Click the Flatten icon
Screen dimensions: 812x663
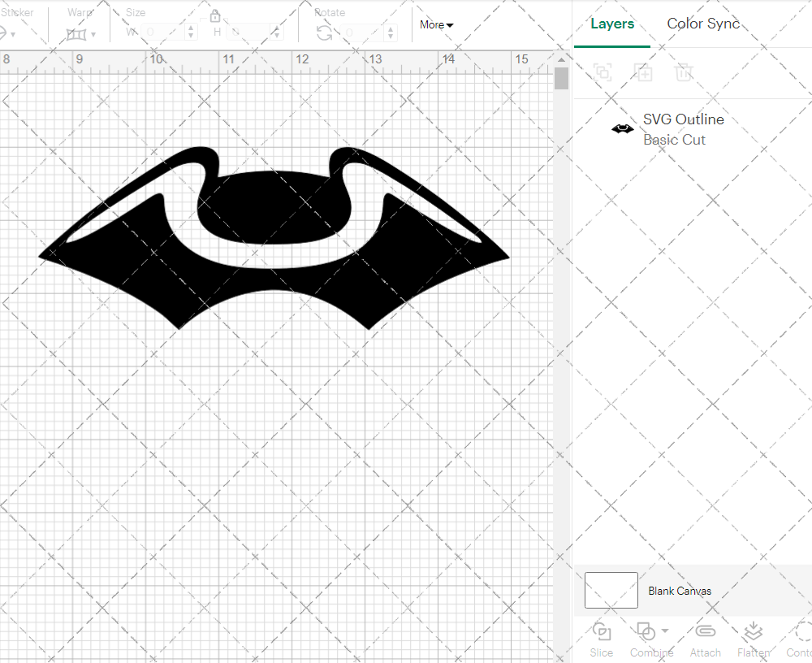click(753, 632)
